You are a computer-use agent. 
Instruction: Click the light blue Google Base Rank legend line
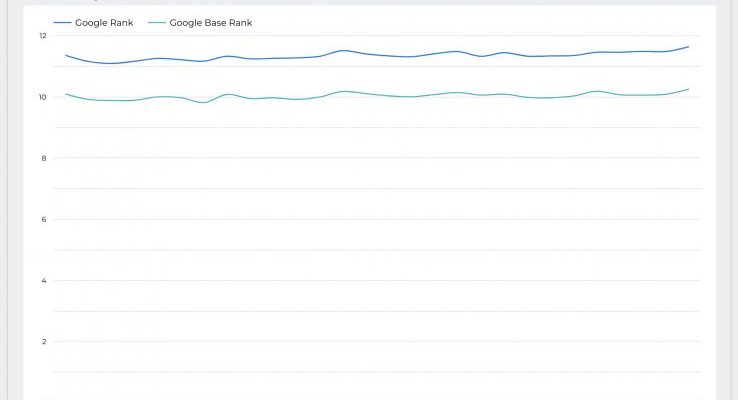pos(156,22)
